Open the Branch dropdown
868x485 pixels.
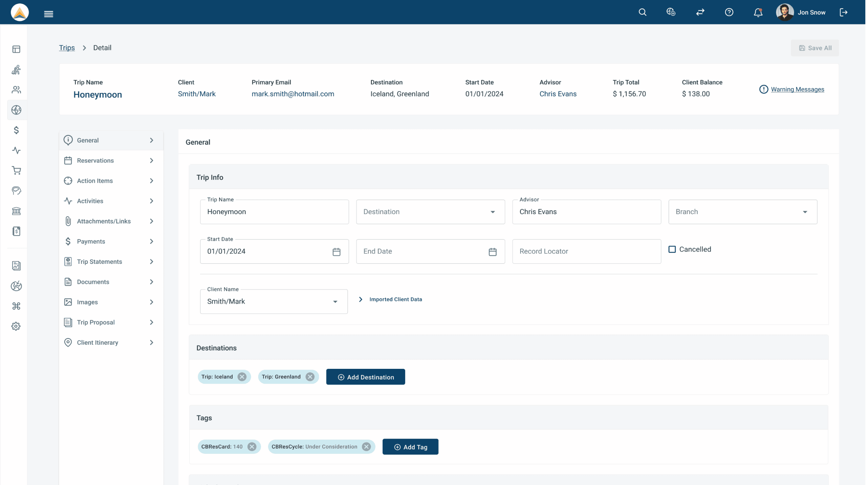(742, 212)
